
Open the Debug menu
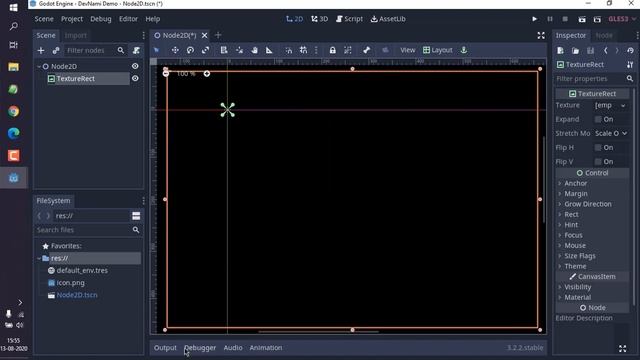tap(100, 19)
